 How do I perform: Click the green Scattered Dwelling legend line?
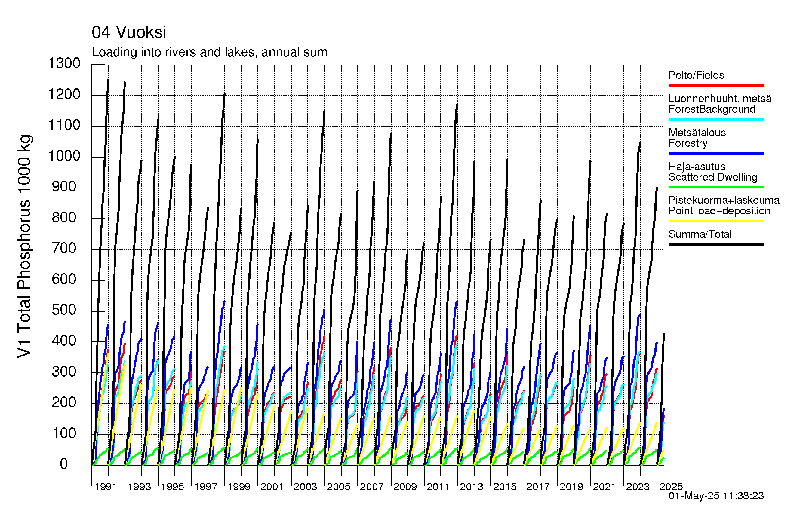coord(716,187)
